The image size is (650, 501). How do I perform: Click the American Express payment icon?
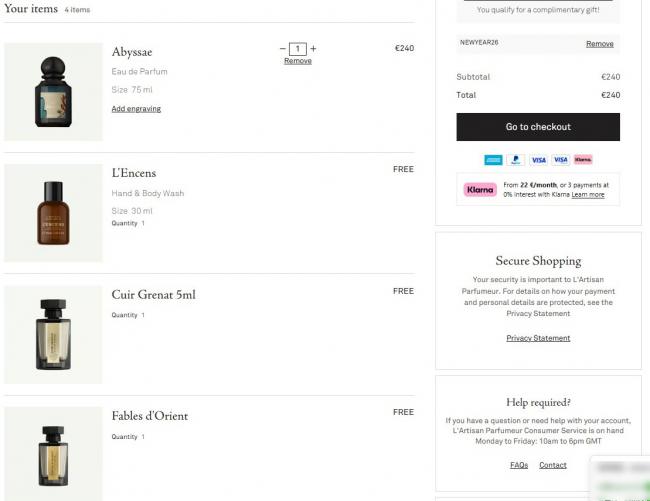(x=493, y=160)
